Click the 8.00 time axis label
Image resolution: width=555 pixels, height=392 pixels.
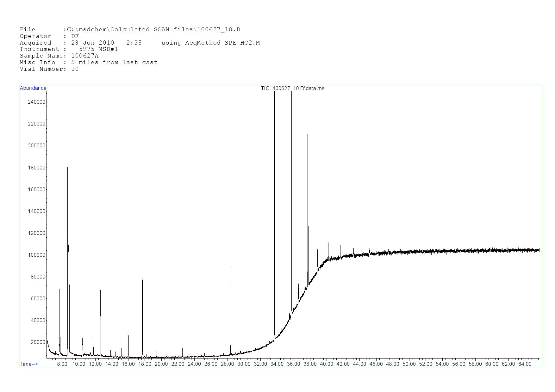coord(62,364)
